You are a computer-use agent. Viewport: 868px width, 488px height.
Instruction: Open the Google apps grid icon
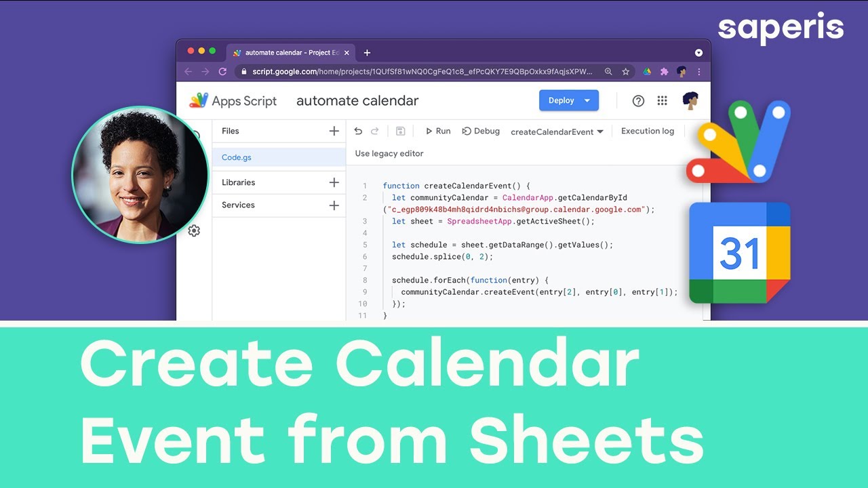click(x=663, y=101)
